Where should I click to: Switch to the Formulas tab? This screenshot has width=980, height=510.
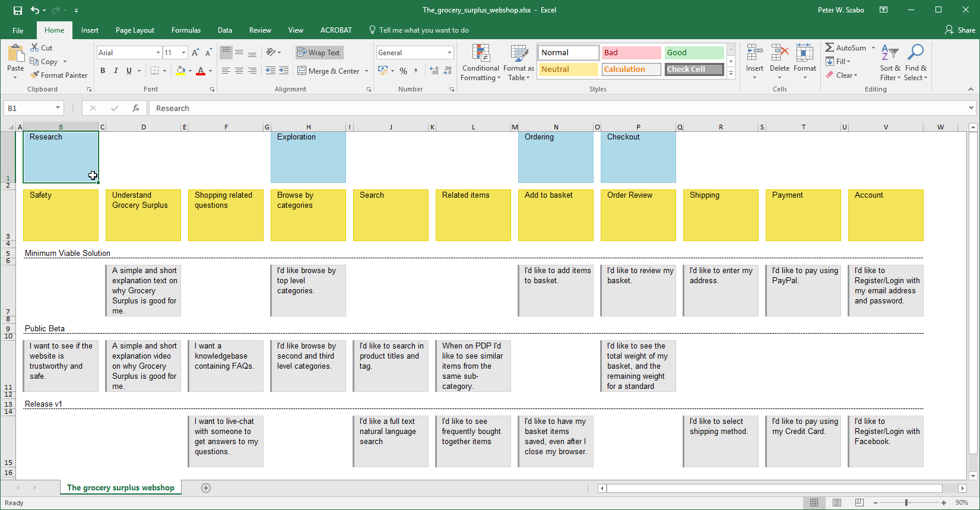(186, 30)
